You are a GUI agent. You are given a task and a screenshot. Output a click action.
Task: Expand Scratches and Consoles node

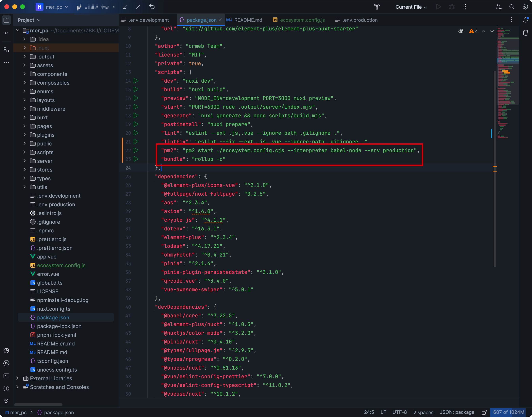pyautogui.click(x=18, y=387)
